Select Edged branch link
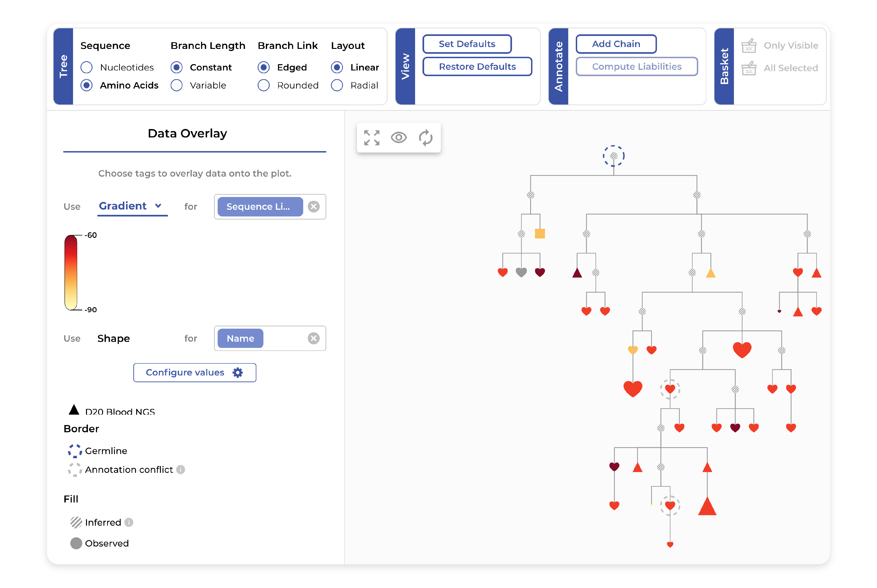The height and width of the screenshot is (588, 877). pos(263,67)
